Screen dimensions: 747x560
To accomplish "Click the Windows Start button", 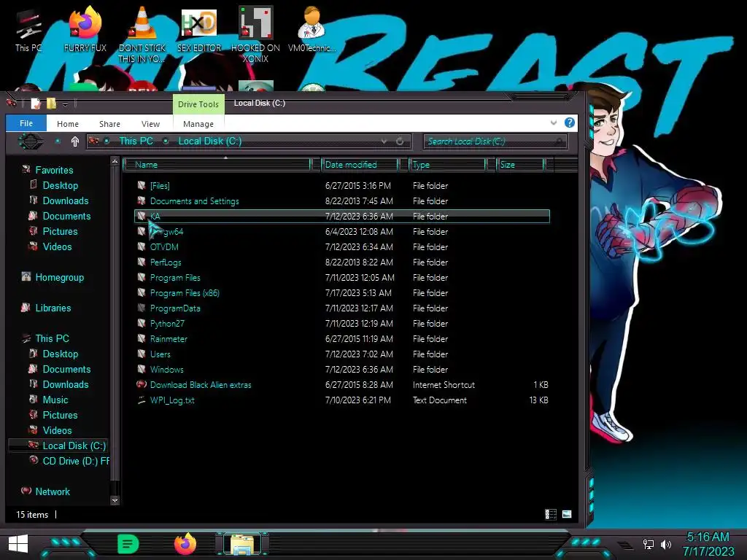I will (x=18, y=544).
